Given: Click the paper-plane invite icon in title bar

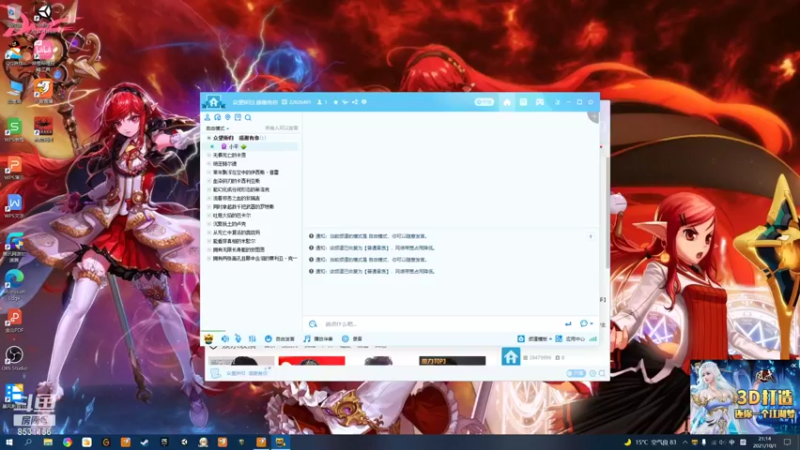Looking at the screenshot, I should click(345, 102).
